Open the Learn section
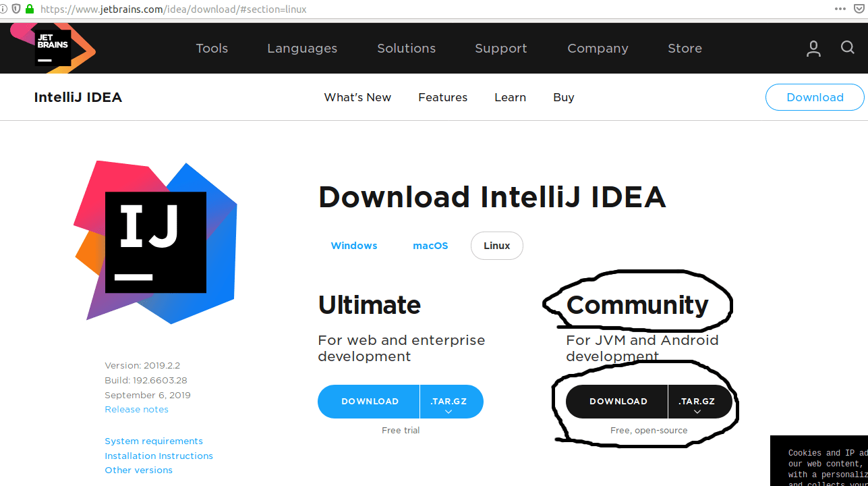 (x=510, y=97)
